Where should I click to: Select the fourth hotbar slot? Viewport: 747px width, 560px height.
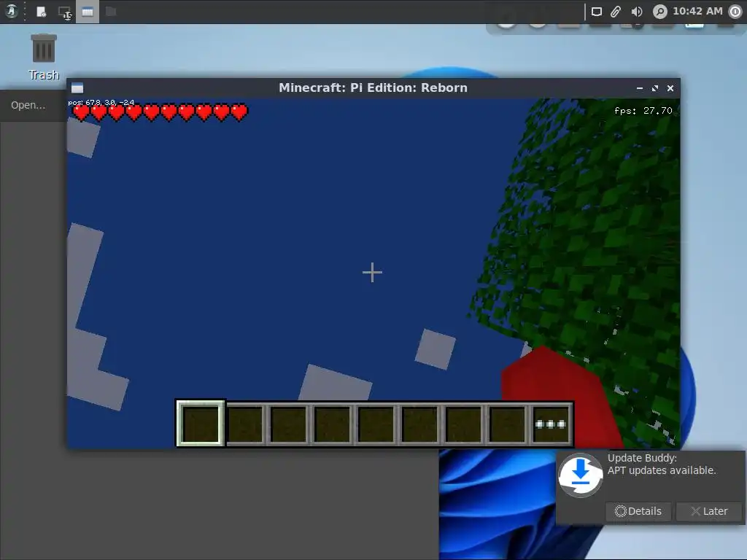(x=332, y=424)
